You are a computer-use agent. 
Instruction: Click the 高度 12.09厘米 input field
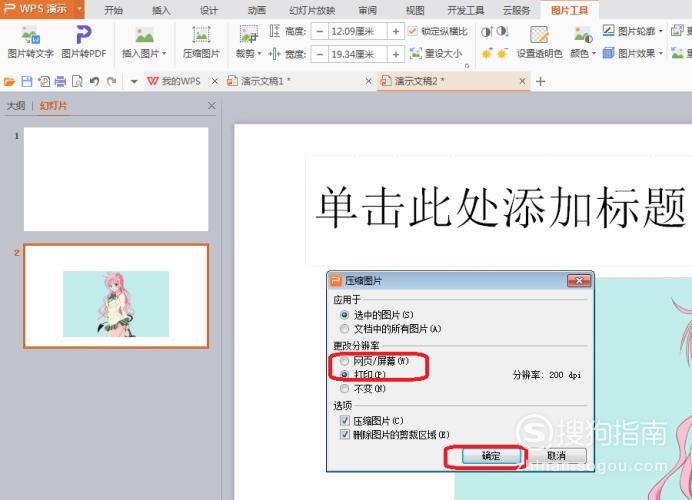pos(357,31)
